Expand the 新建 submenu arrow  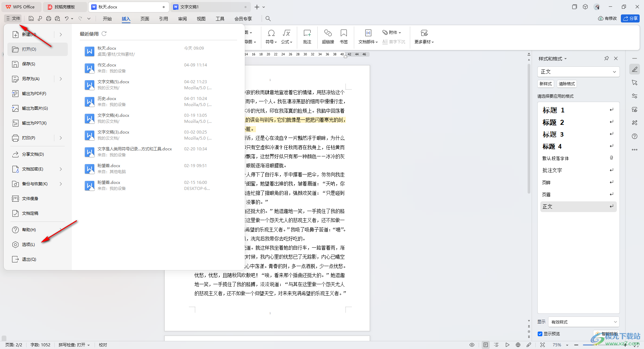(61, 35)
